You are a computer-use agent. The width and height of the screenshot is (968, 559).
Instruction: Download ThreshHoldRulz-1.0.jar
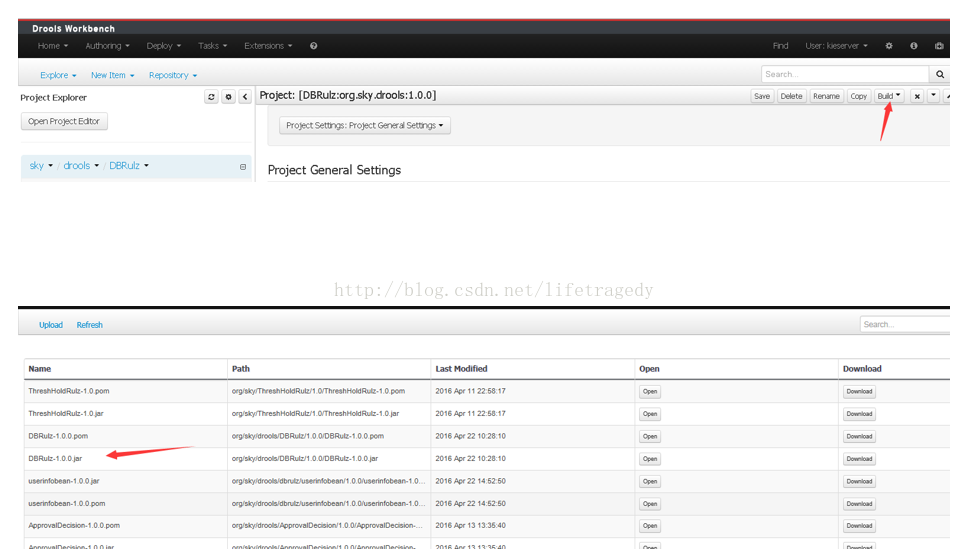point(859,414)
